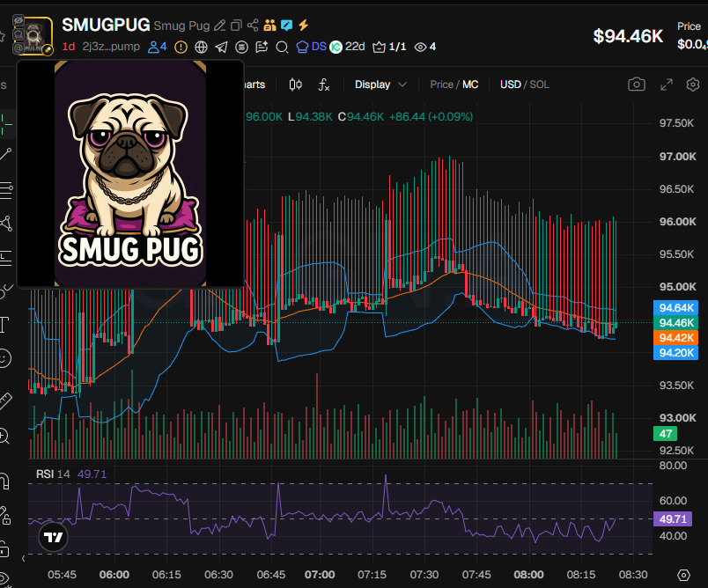The width and height of the screenshot is (708, 588).
Task: Open chart settings gear icon
Action: pyautogui.click(x=693, y=85)
